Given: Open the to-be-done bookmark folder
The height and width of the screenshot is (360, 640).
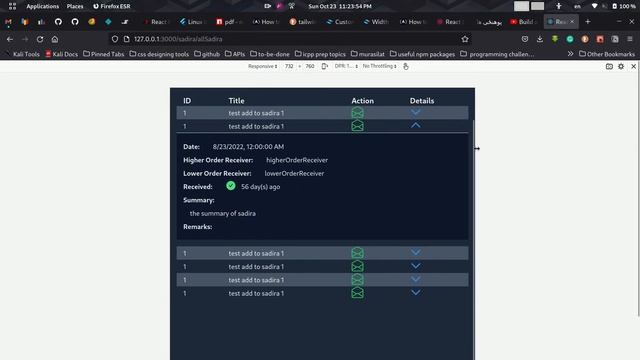Looking at the screenshot, I should click(x=270, y=54).
